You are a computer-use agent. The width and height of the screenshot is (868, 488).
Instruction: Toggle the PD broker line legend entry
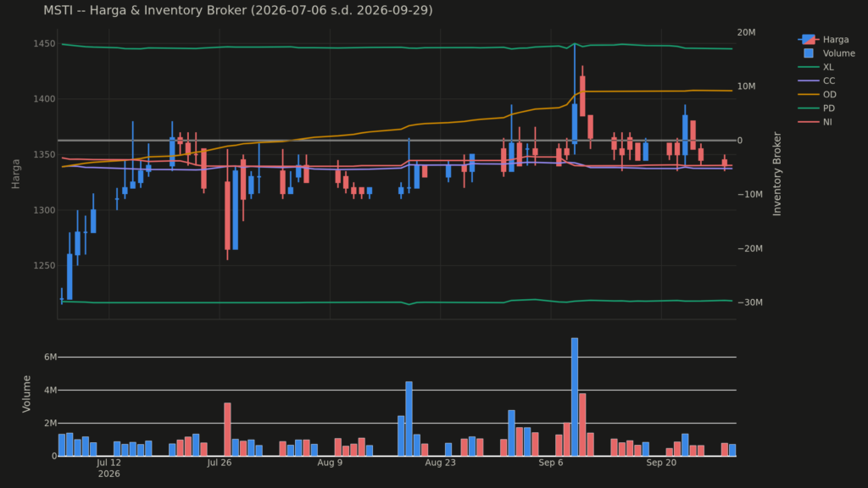pos(816,108)
